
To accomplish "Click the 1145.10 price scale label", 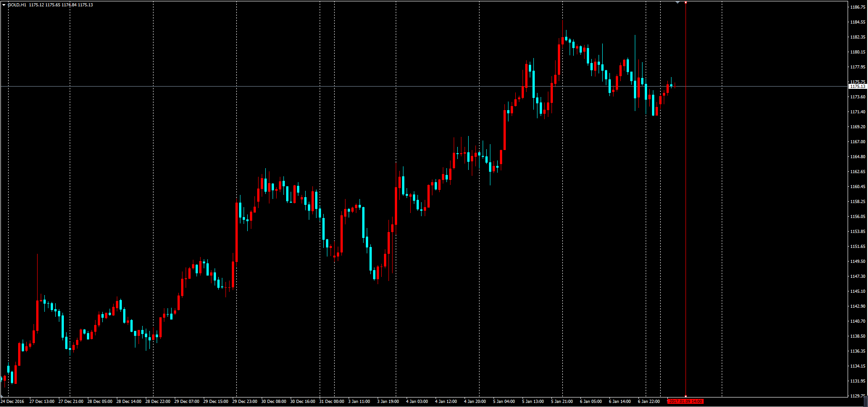I will tap(858, 291).
